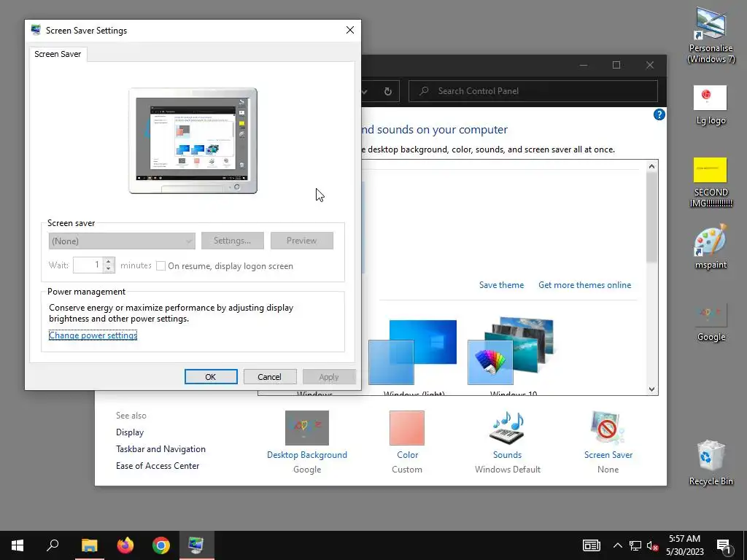Decrease wait minutes with down arrow
This screenshot has width=747, height=560.
click(109, 269)
